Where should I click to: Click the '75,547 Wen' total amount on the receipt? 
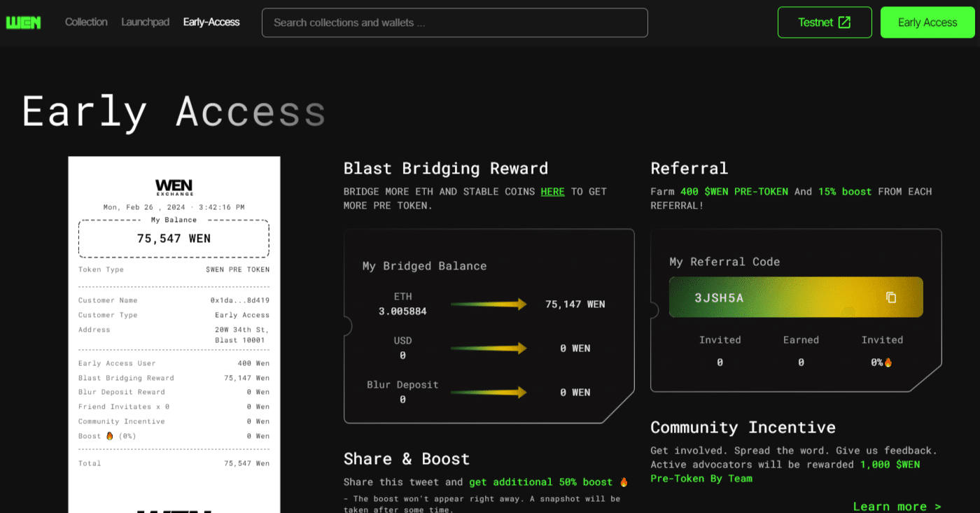coord(246,463)
